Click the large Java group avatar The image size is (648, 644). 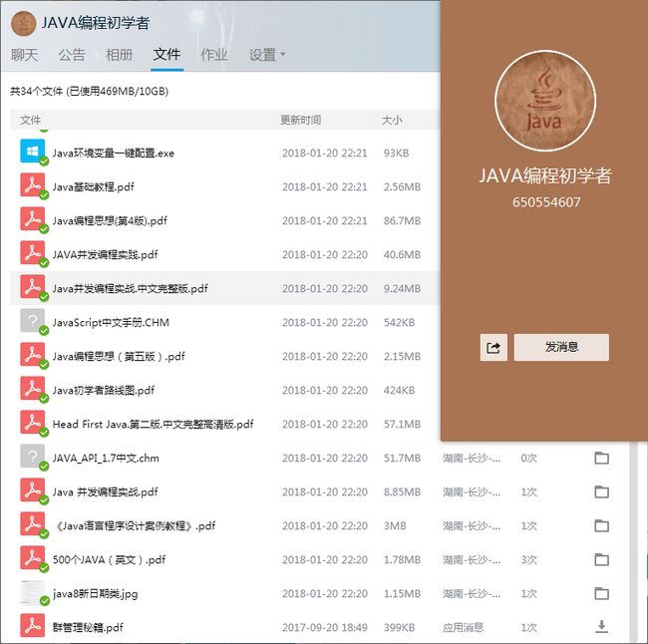[545, 101]
